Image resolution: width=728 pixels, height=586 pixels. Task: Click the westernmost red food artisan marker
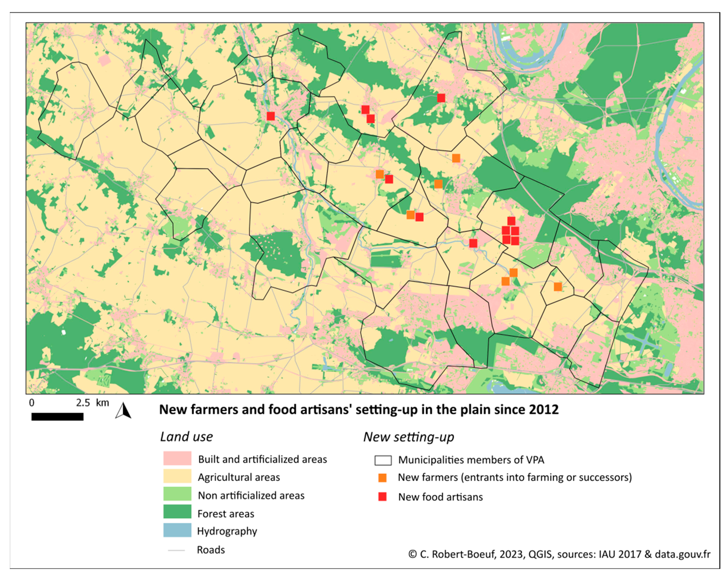point(271,116)
